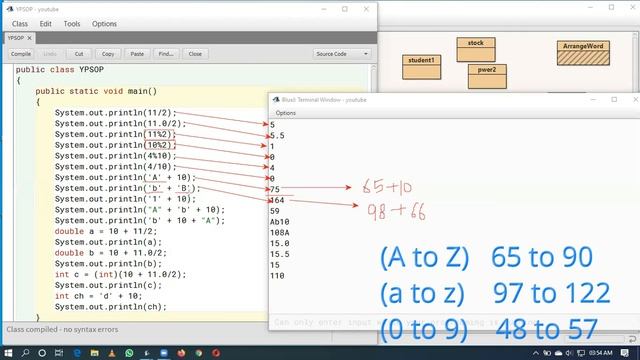The image size is (640, 360).
Task: Show hidden system tray icons
Action: [x=536, y=353]
